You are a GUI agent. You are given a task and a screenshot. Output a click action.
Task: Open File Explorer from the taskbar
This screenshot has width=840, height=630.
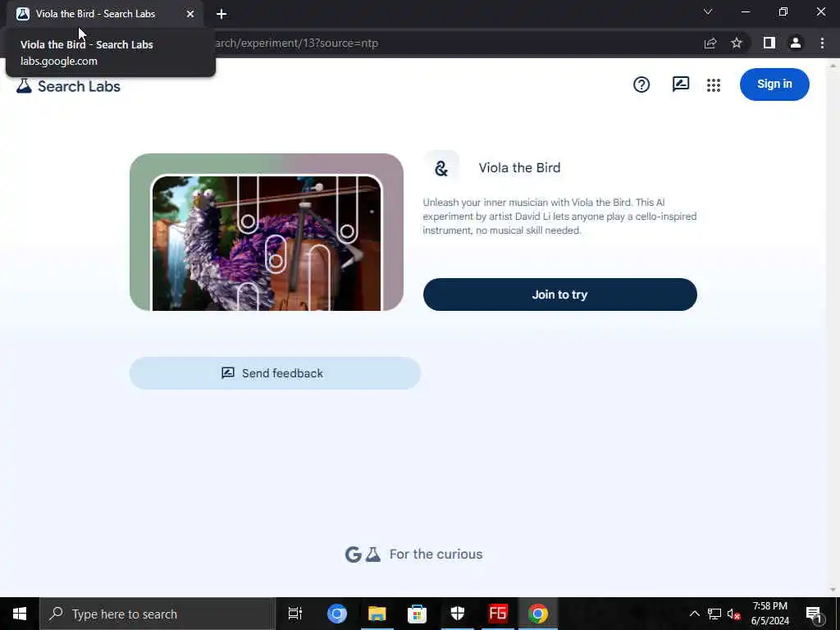click(x=377, y=614)
